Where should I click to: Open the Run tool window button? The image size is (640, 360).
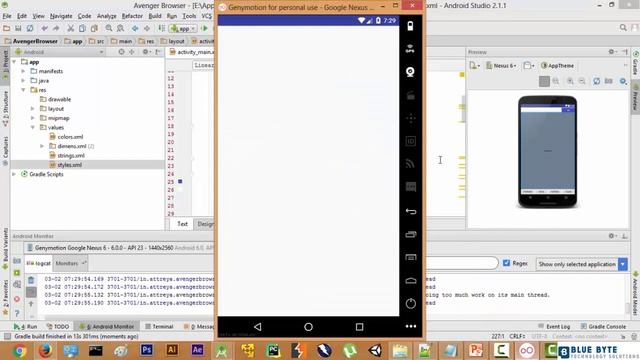[25, 327]
